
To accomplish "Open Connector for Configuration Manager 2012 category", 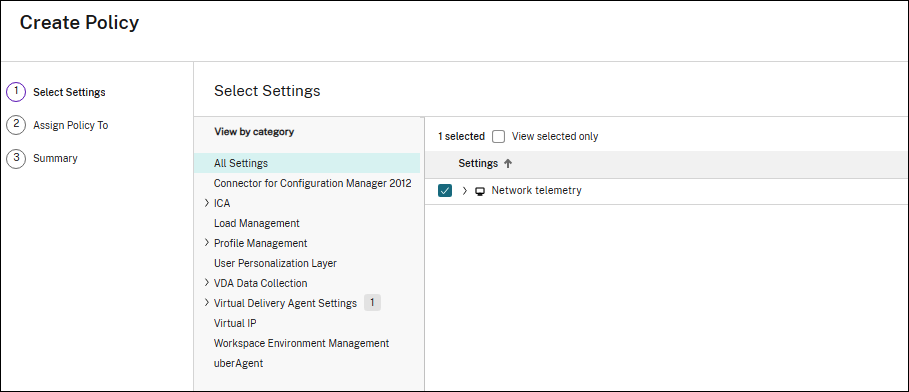I will pos(312,183).
